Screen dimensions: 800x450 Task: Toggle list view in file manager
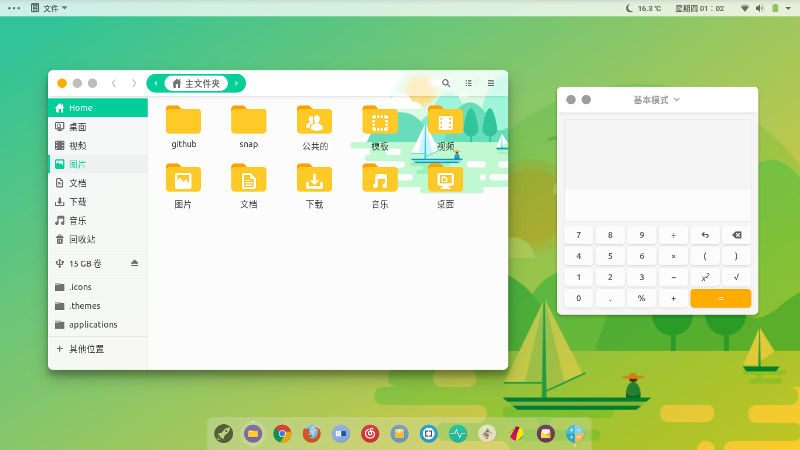468,83
